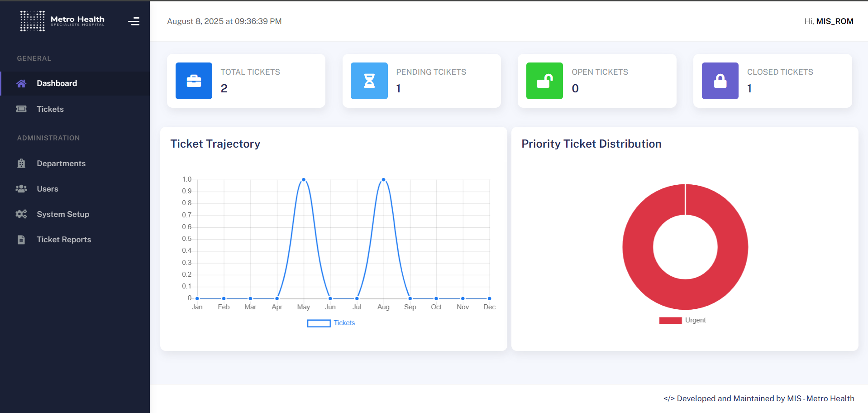Collapse the sidebar with the hamburger icon
Screen dimensions: 868x413
click(x=134, y=21)
